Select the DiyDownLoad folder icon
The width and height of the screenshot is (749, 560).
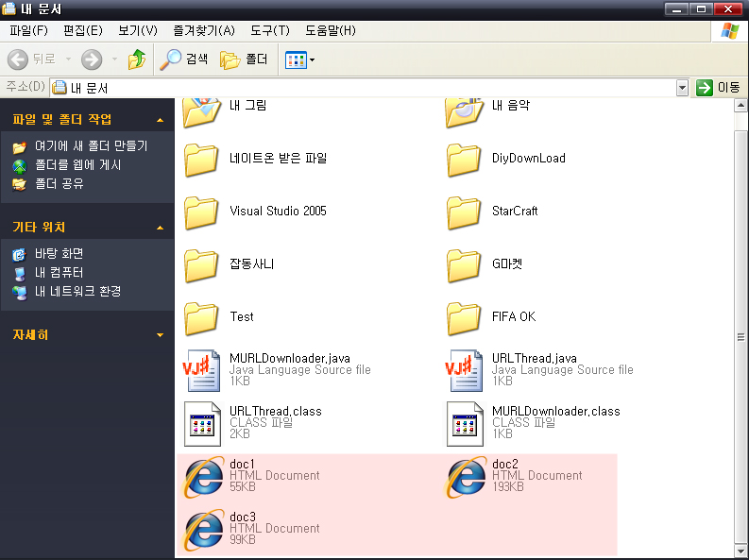[x=464, y=160]
